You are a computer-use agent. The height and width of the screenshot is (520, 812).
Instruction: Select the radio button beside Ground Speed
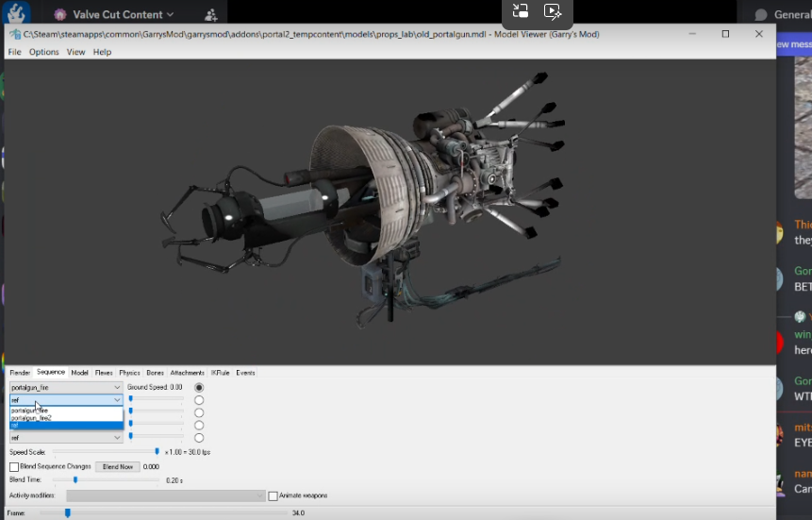(x=199, y=387)
